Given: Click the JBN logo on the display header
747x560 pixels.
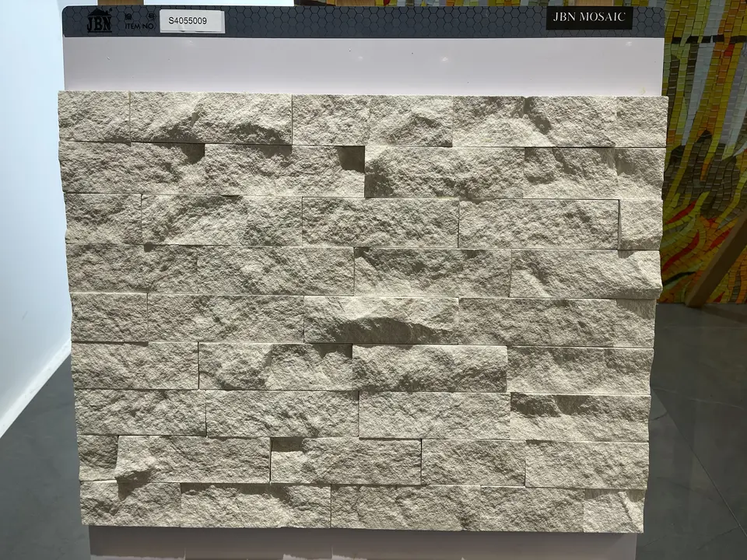Looking at the screenshot, I should [99, 20].
